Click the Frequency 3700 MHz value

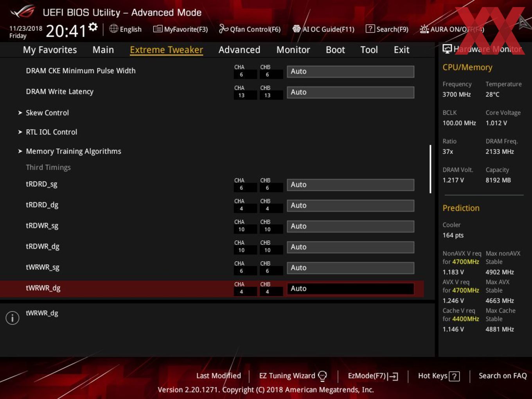pyautogui.click(x=457, y=95)
